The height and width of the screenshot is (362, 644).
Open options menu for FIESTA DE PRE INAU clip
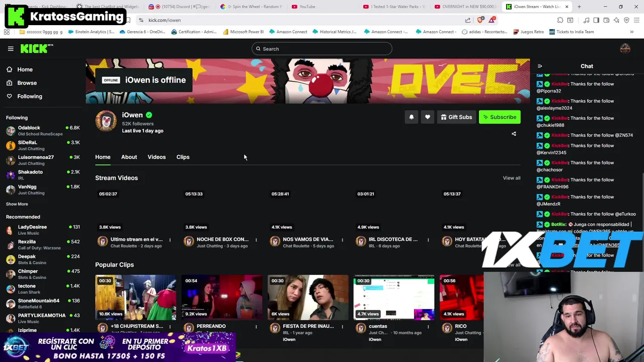pos(342,326)
